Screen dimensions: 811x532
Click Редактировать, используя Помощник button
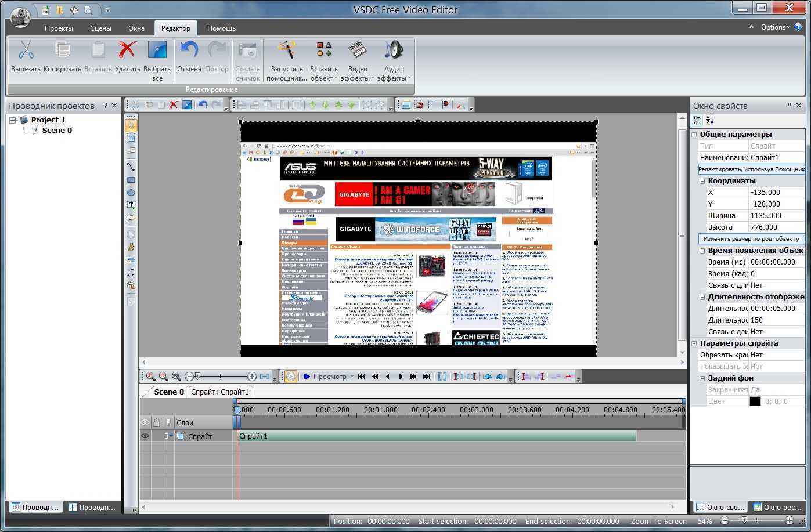[752, 169]
